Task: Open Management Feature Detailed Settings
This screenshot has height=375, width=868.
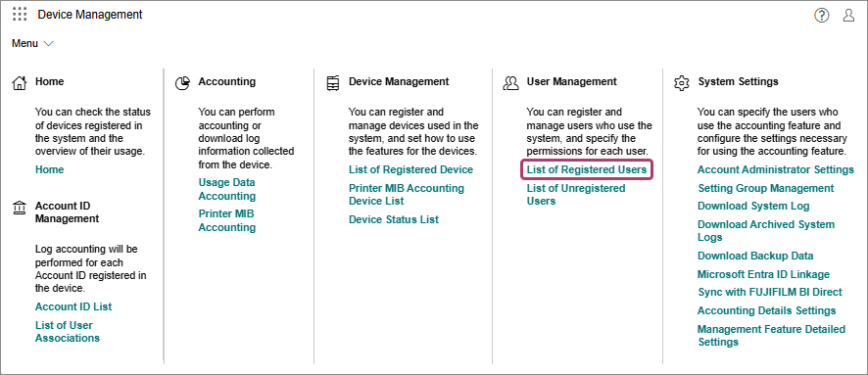Action: [771, 336]
